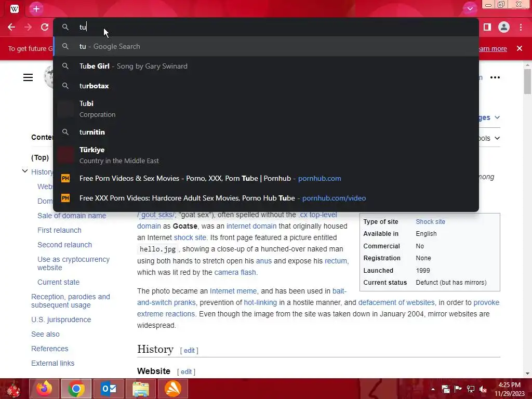Open 'Use as cryptocurrency website' section
532x399 pixels.
tap(73, 263)
